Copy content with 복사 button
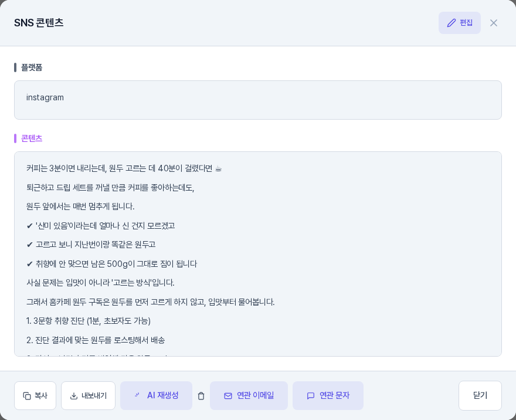Viewport: 516px width, 420px height. [x=35, y=395]
